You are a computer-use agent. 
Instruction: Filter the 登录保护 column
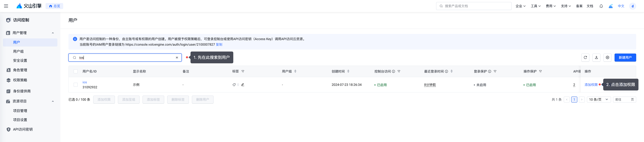coord(495,71)
